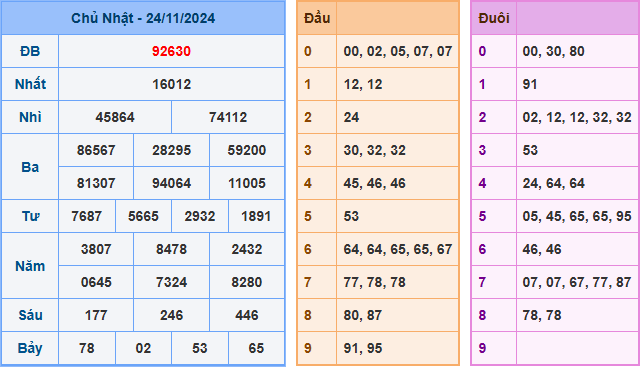This screenshot has width=641, height=367.
Task: Select Đầu row values 77, 78, 78
Action: point(374,282)
